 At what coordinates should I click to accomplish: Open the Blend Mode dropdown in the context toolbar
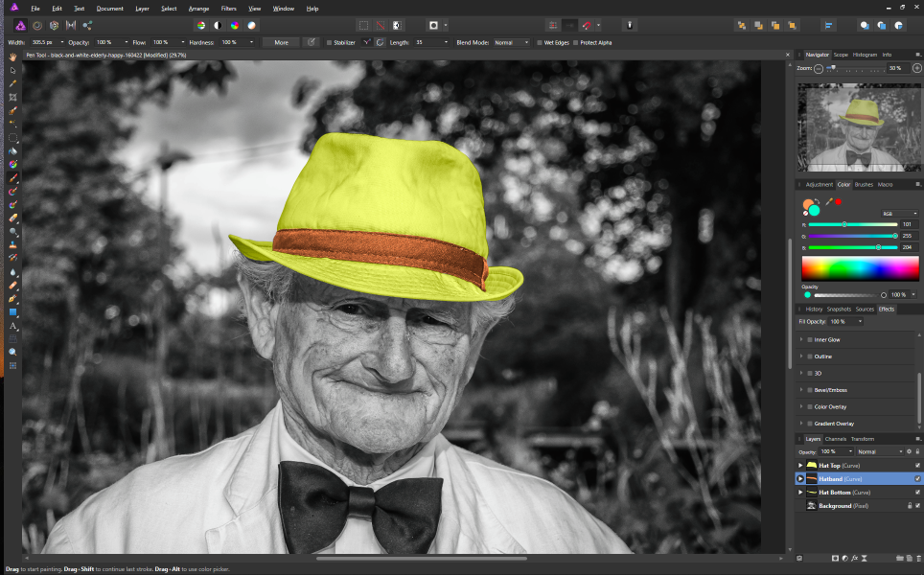point(511,42)
